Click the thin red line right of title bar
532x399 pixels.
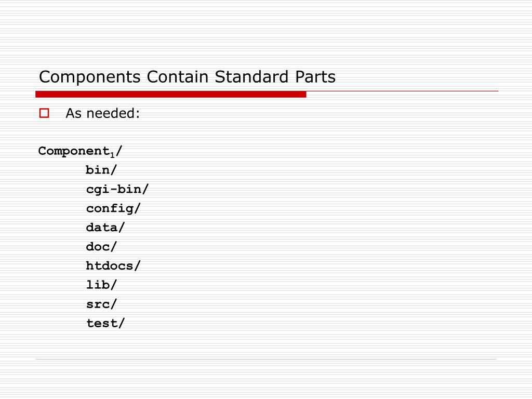(403, 91)
